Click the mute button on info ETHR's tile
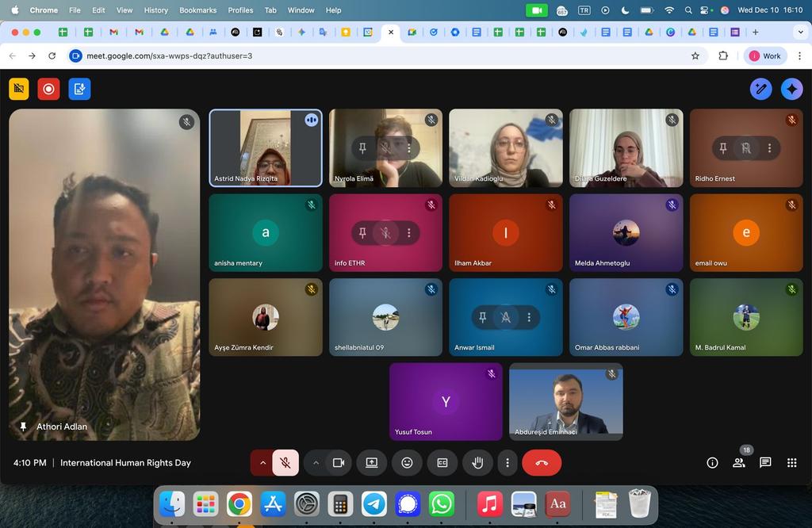 386,233
